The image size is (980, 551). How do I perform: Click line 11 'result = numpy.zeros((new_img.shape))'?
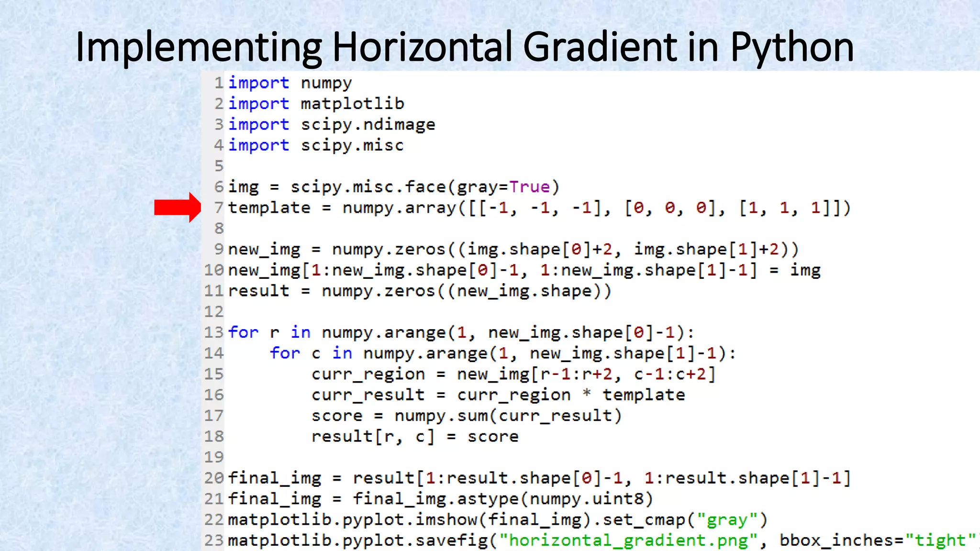pyautogui.click(x=420, y=291)
